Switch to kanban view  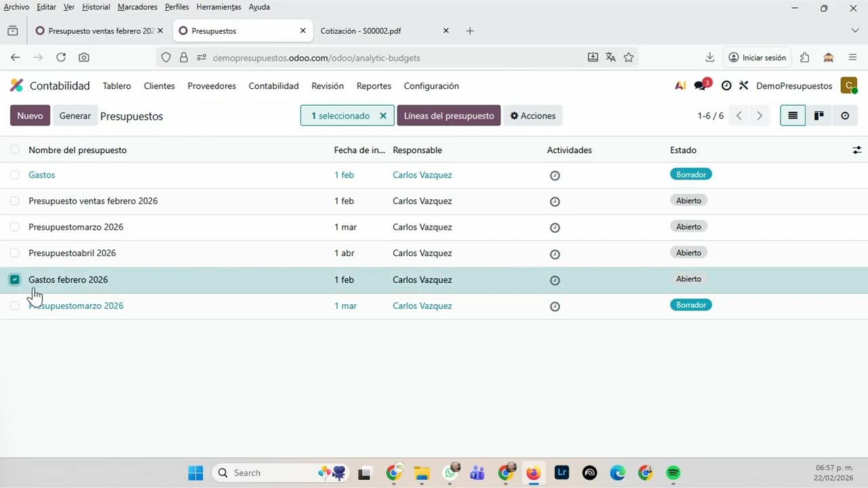click(x=818, y=116)
